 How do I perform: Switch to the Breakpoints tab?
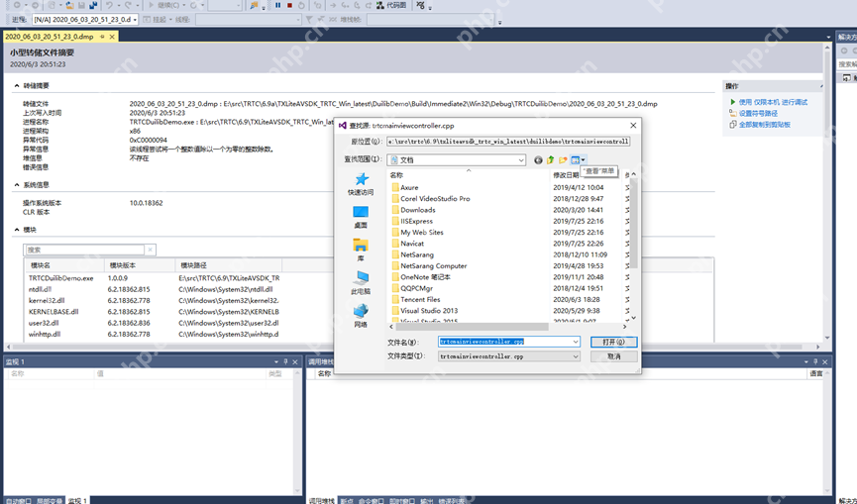[x=347, y=500]
